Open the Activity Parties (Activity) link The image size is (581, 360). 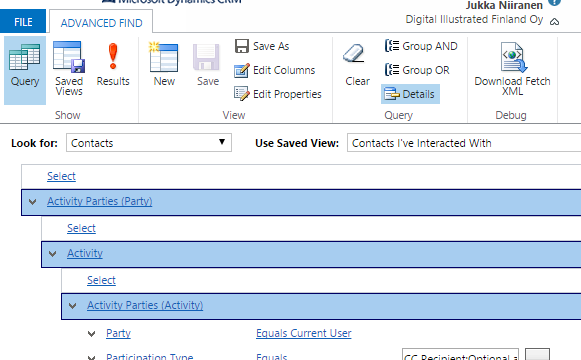pyautogui.click(x=145, y=305)
